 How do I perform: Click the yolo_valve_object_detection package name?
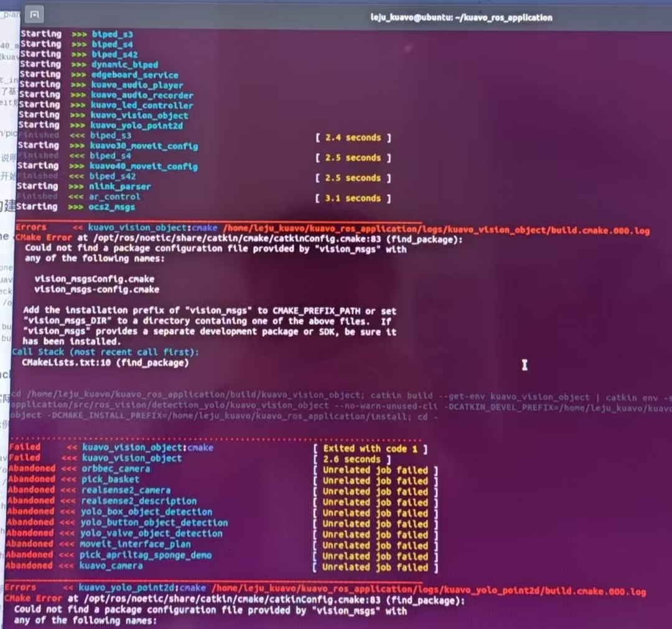coord(151,533)
